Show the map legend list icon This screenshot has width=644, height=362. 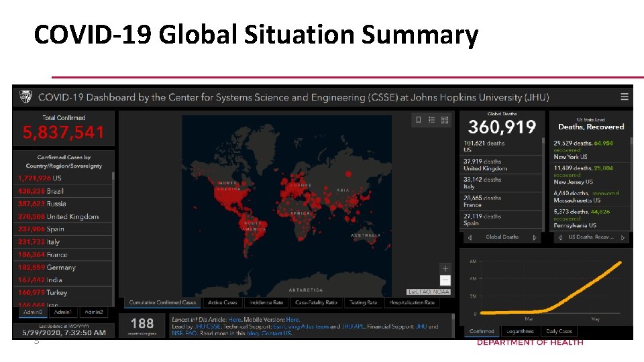431,120
